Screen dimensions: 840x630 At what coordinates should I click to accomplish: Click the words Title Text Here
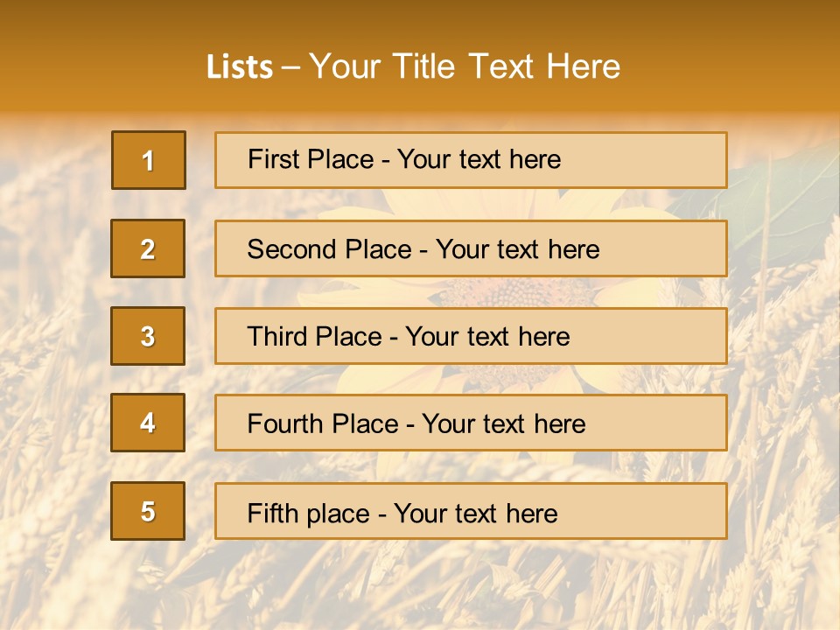click(x=507, y=66)
